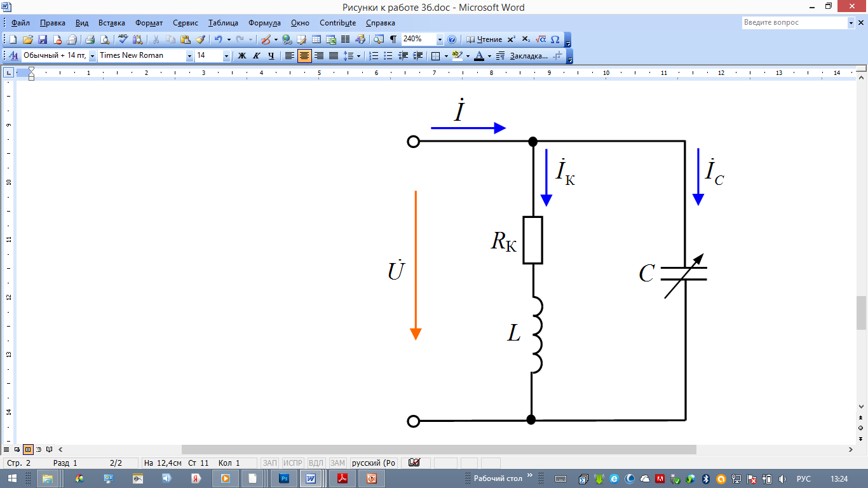
Task: Insert a hyperlink
Action: coord(287,39)
